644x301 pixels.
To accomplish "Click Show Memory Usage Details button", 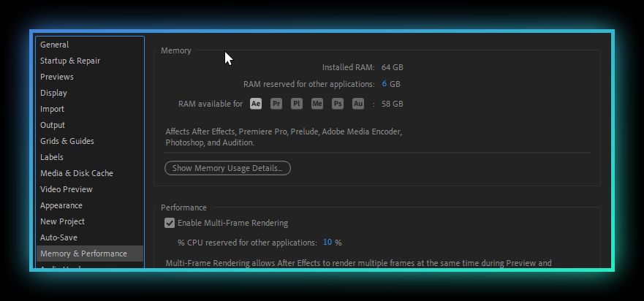I will click(x=227, y=168).
